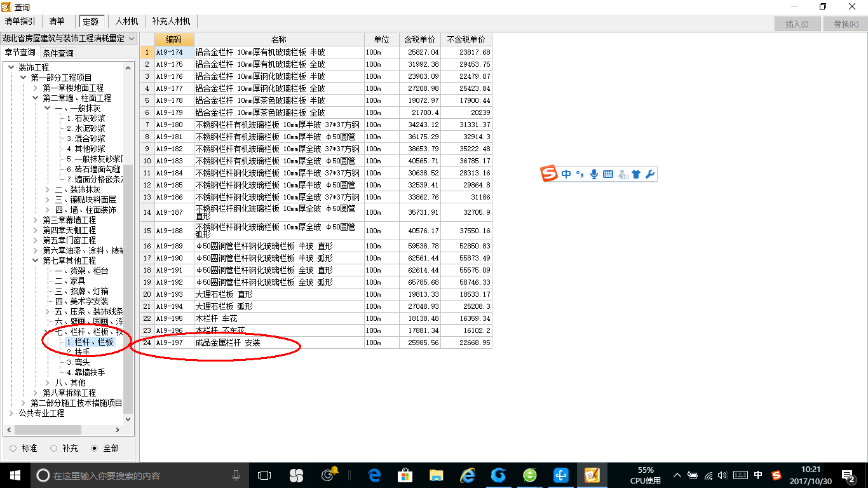Expand the 第八章拆除工程 node

[x=36, y=393]
